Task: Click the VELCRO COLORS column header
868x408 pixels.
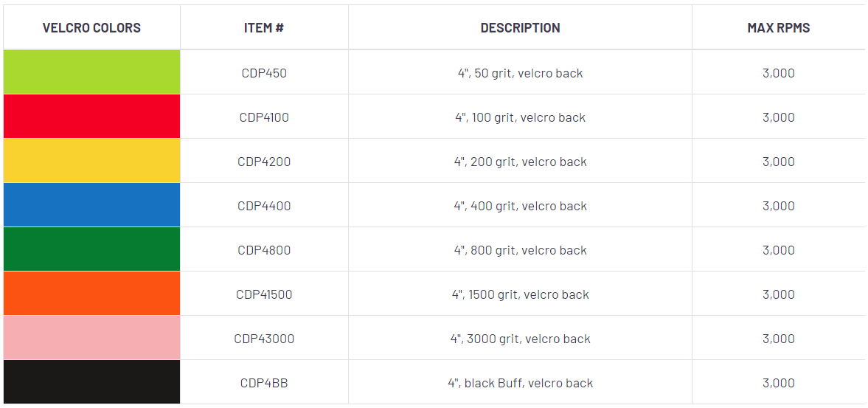Action: point(91,28)
